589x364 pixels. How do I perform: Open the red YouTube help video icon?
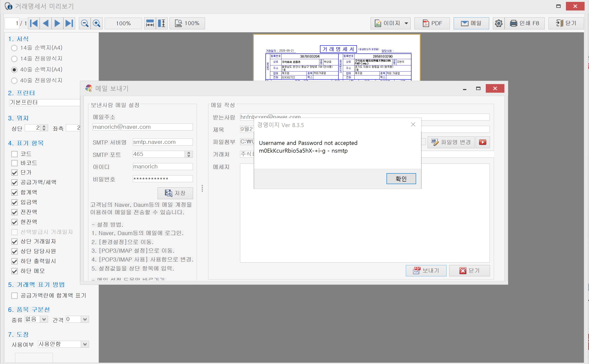point(483,142)
